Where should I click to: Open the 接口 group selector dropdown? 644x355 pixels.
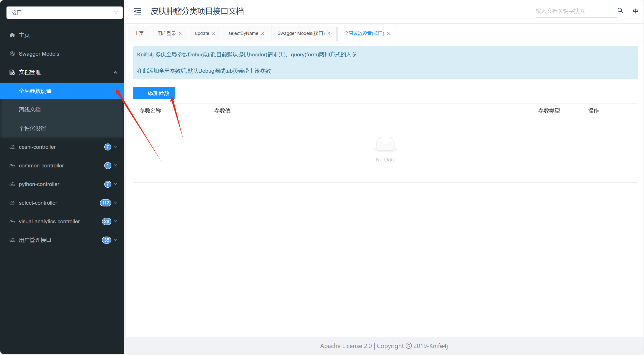click(64, 12)
